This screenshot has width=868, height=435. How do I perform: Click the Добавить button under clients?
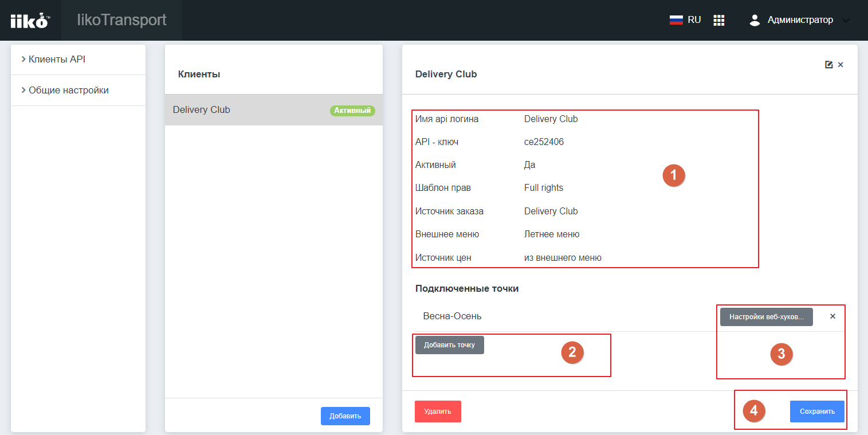point(345,416)
